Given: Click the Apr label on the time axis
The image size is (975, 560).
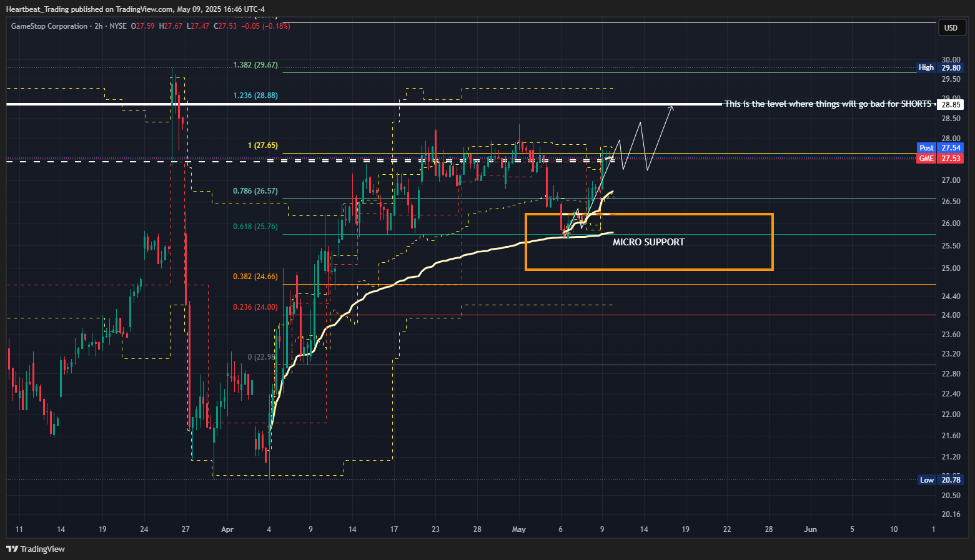Looking at the screenshot, I should tap(227, 529).
